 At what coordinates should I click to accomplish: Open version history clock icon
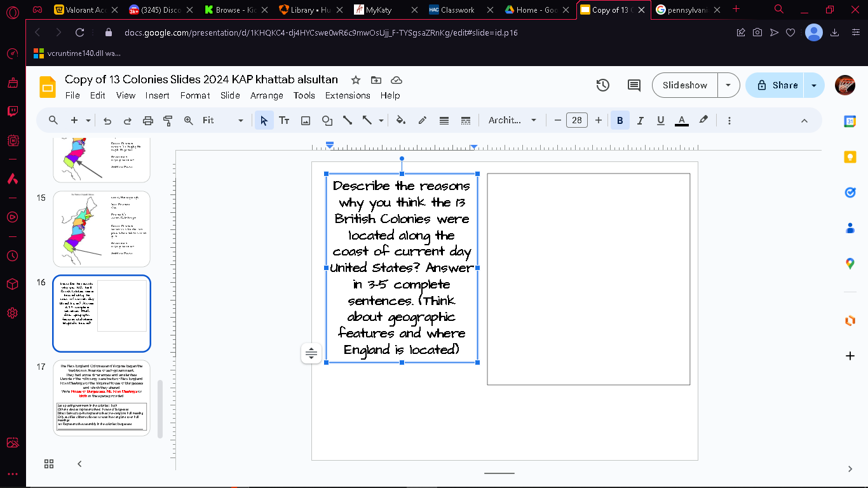pyautogui.click(x=603, y=85)
